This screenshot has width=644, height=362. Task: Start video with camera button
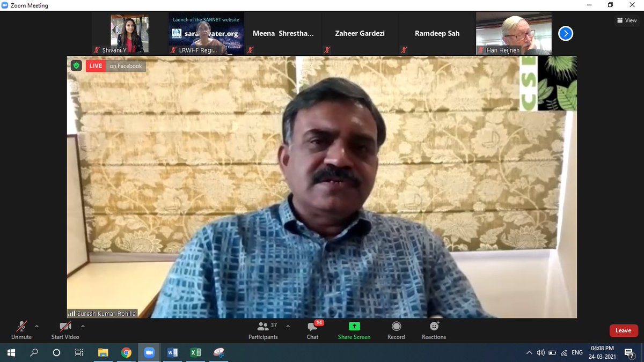65,329
